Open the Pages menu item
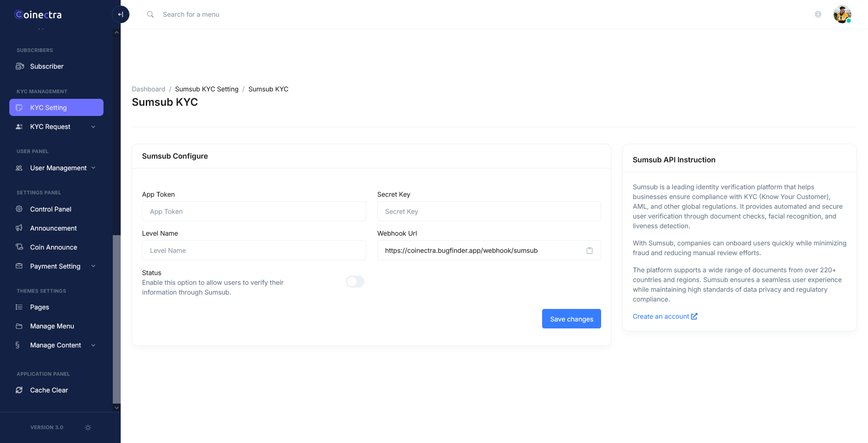 pos(56,307)
